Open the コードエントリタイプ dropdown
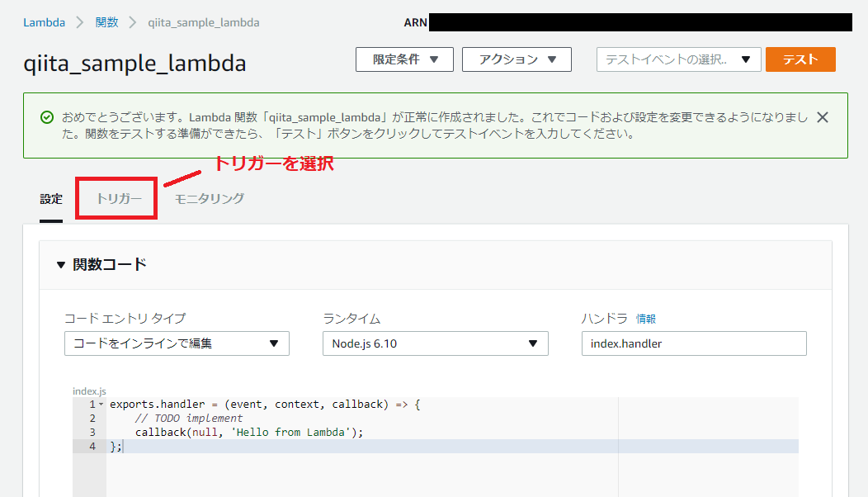 click(x=177, y=343)
